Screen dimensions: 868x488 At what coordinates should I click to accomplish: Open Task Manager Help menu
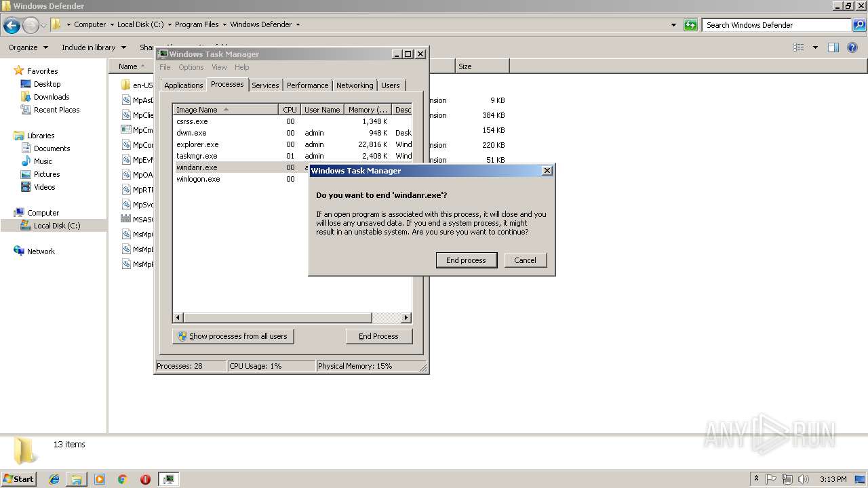click(x=242, y=67)
